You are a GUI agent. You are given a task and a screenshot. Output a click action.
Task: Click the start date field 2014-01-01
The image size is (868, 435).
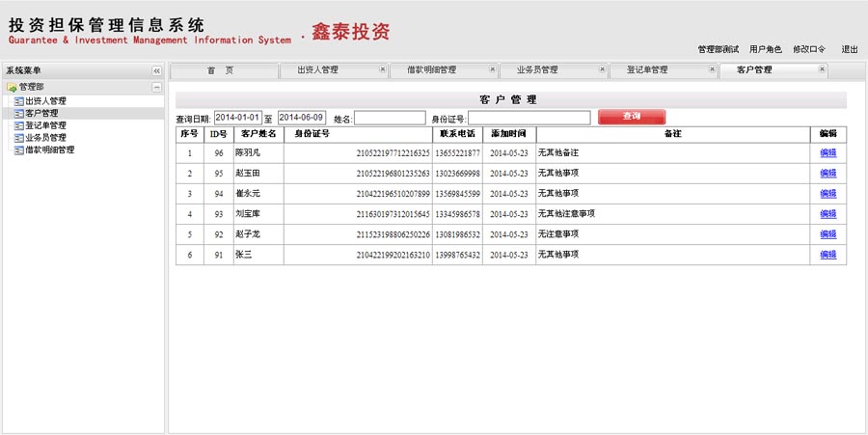pos(237,118)
